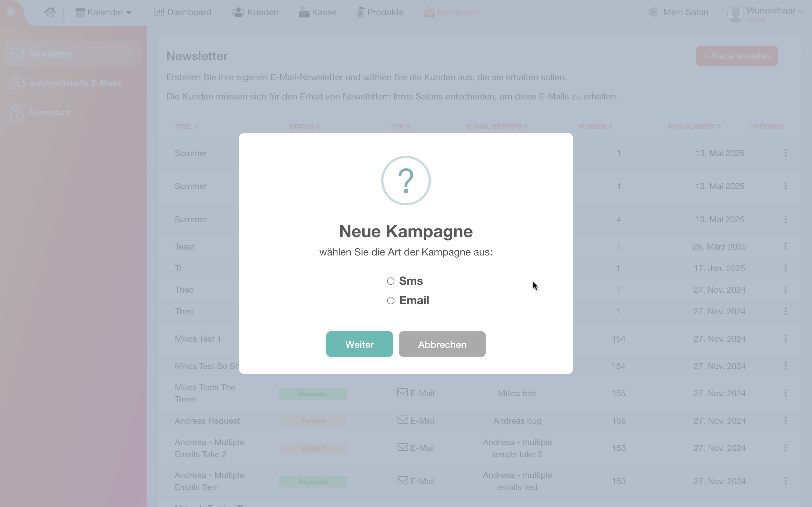Image resolution: width=812 pixels, height=507 pixels.
Task: Open options menu for Teest row
Action: tap(785, 246)
